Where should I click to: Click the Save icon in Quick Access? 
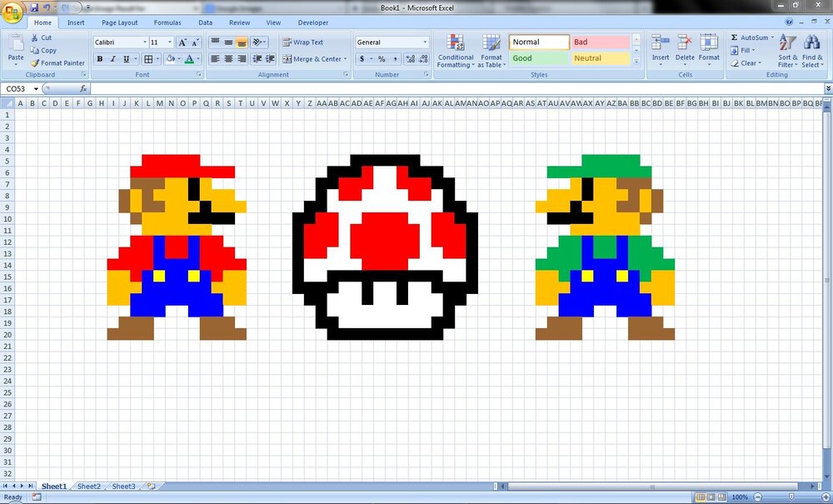click(34, 7)
